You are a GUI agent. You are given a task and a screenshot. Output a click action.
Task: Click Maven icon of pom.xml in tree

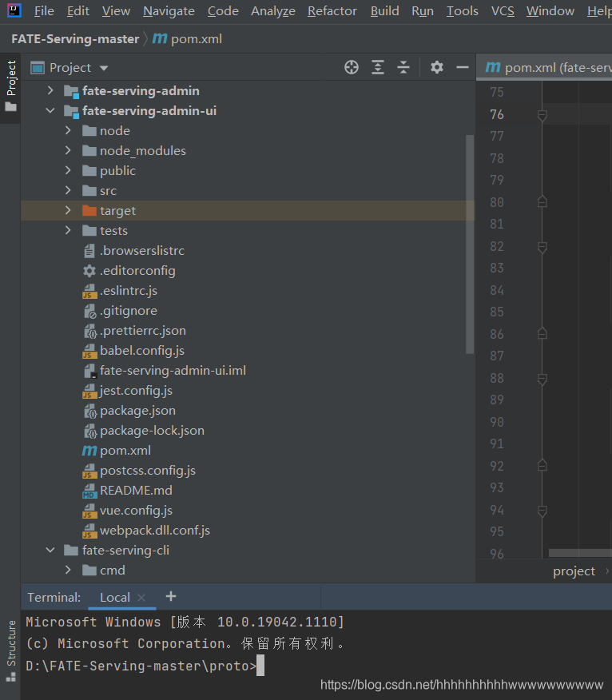pyautogui.click(x=89, y=451)
